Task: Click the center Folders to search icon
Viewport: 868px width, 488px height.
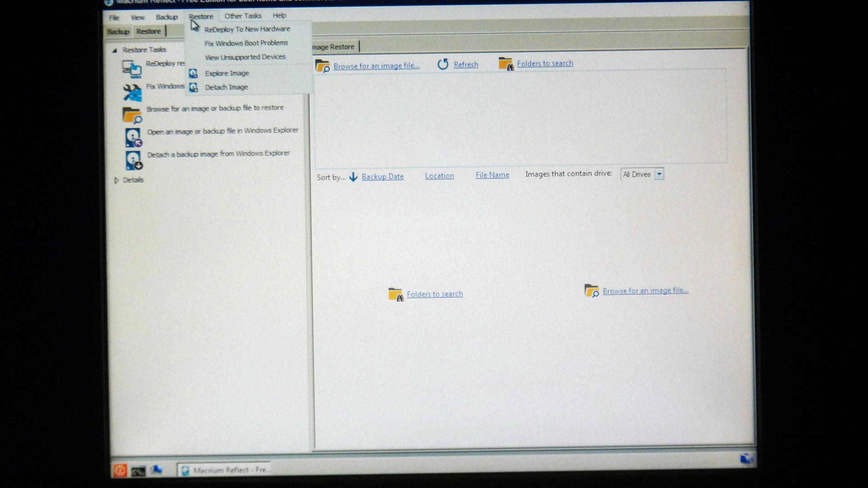Action: coord(396,295)
